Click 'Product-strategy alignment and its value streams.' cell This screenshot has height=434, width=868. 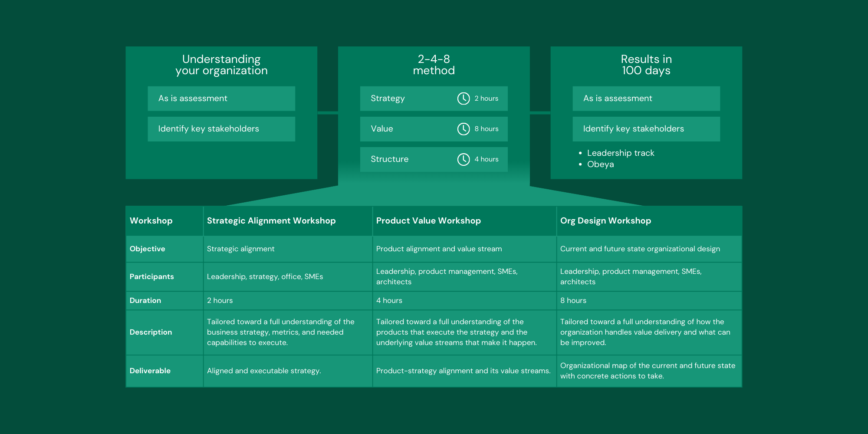pyautogui.click(x=464, y=371)
